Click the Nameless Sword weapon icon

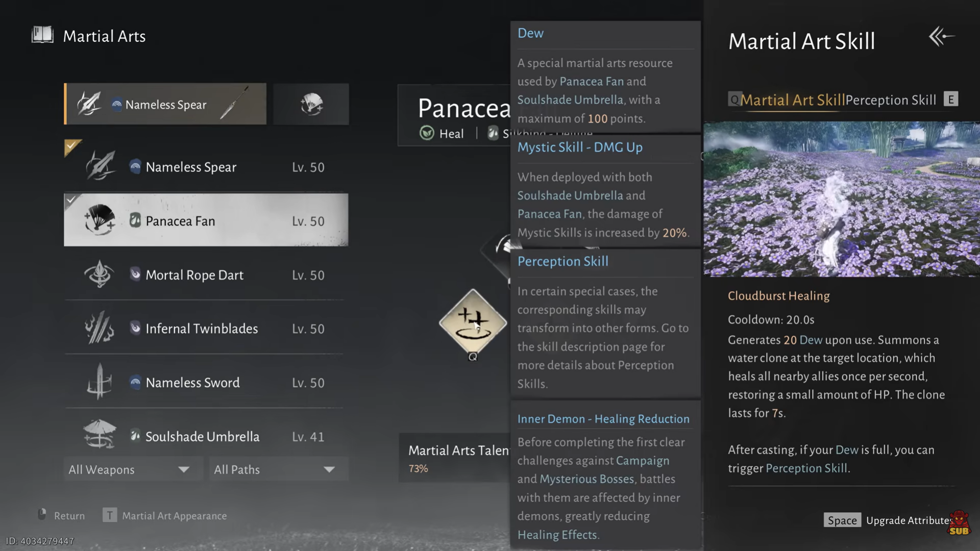(x=100, y=382)
